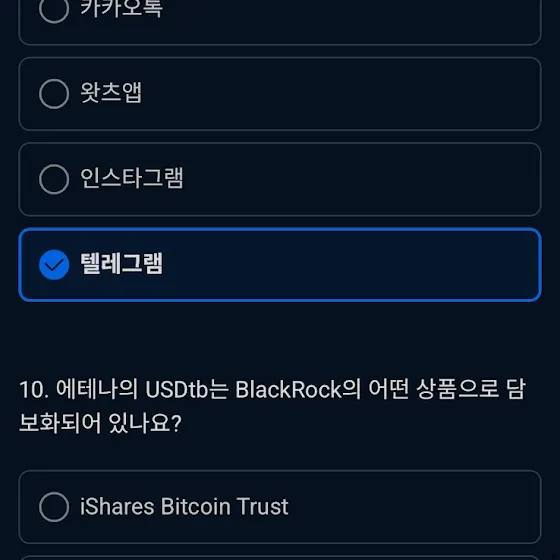The width and height of the screenshot is (560, 560).
Task: Click the bold 텔레그램 label text
Action: (x=121, y=264)
